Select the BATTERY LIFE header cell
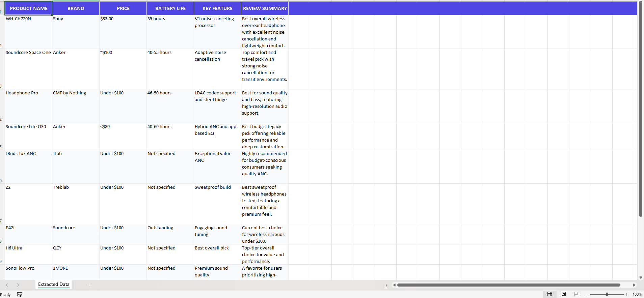This screenshot has width=644, height=298. pyautogui.click(x=170, y=8)
